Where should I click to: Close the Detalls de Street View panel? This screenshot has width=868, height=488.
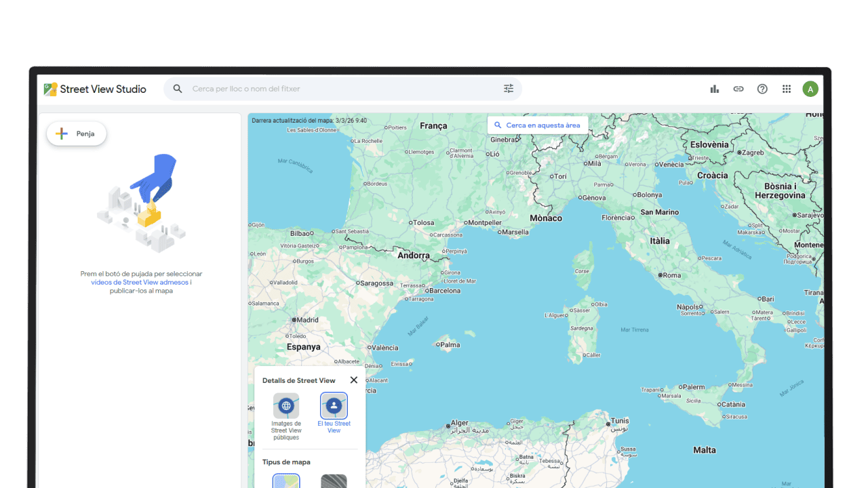tap(353, 380)
